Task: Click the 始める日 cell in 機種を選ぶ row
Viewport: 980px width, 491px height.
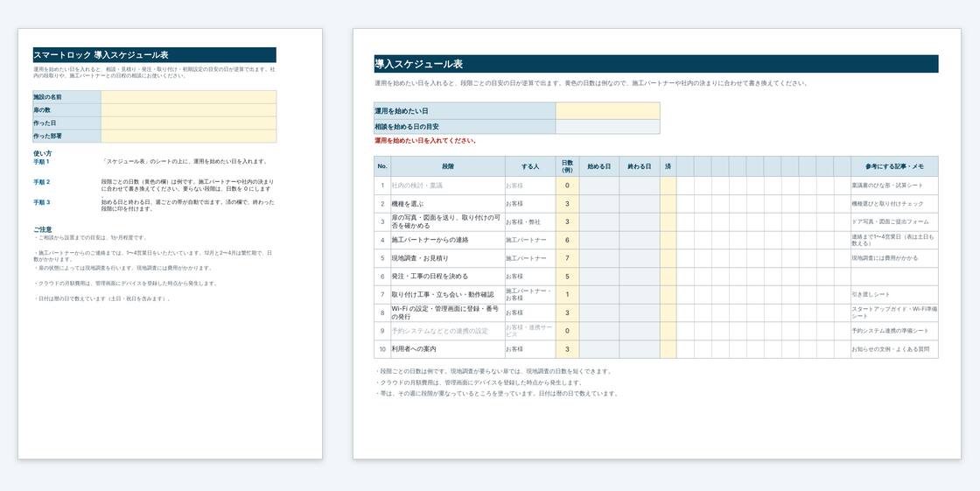Action: coord(599,204)
